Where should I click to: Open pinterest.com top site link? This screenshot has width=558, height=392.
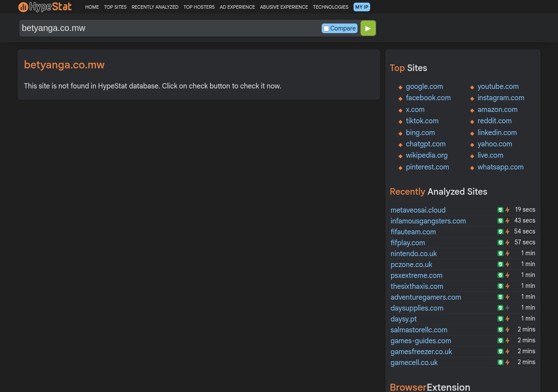point(427,167)
